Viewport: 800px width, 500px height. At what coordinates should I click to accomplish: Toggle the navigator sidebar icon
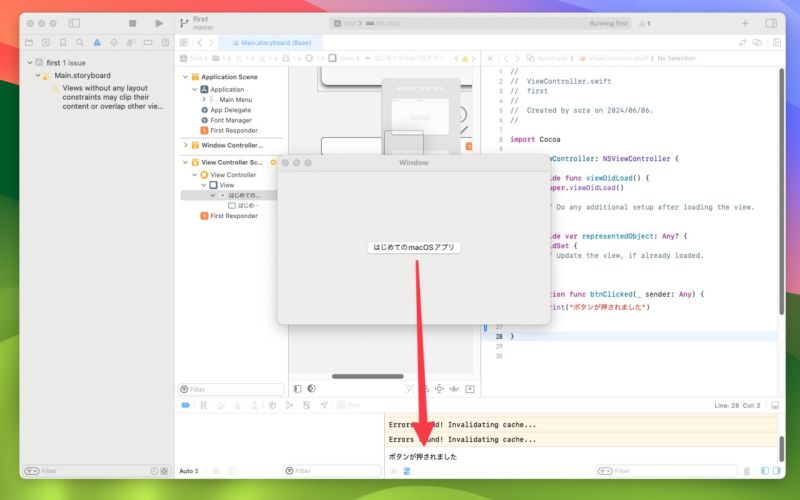pos(74,23)
